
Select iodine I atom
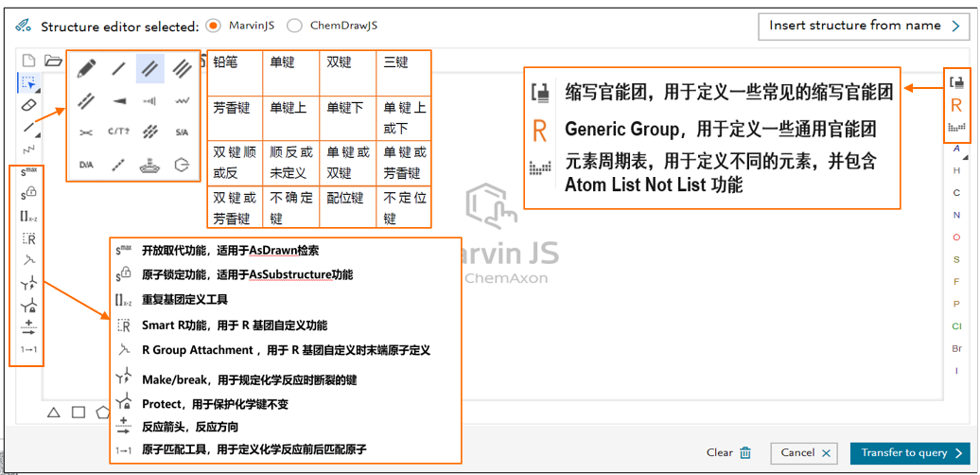coord(957,371)
